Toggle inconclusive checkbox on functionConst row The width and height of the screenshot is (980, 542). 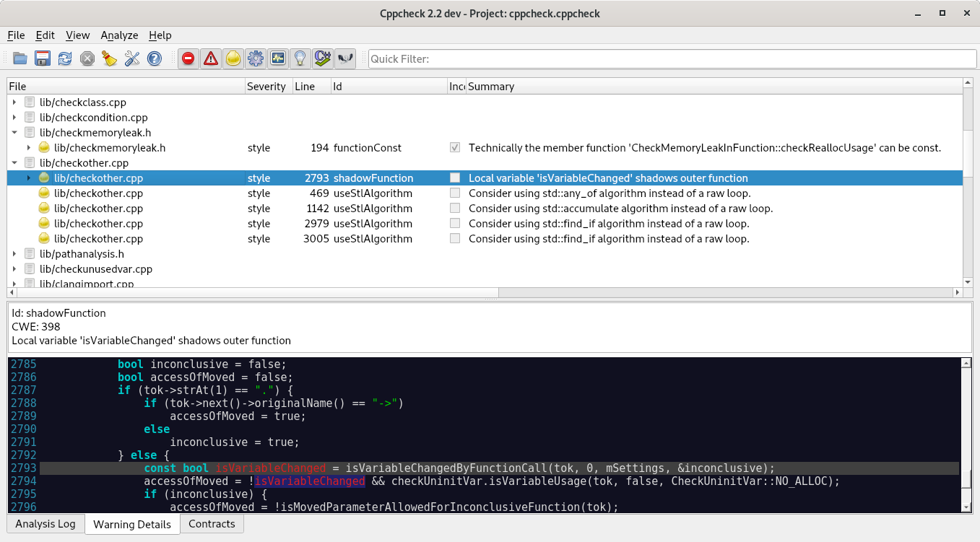tap(455, 148)
